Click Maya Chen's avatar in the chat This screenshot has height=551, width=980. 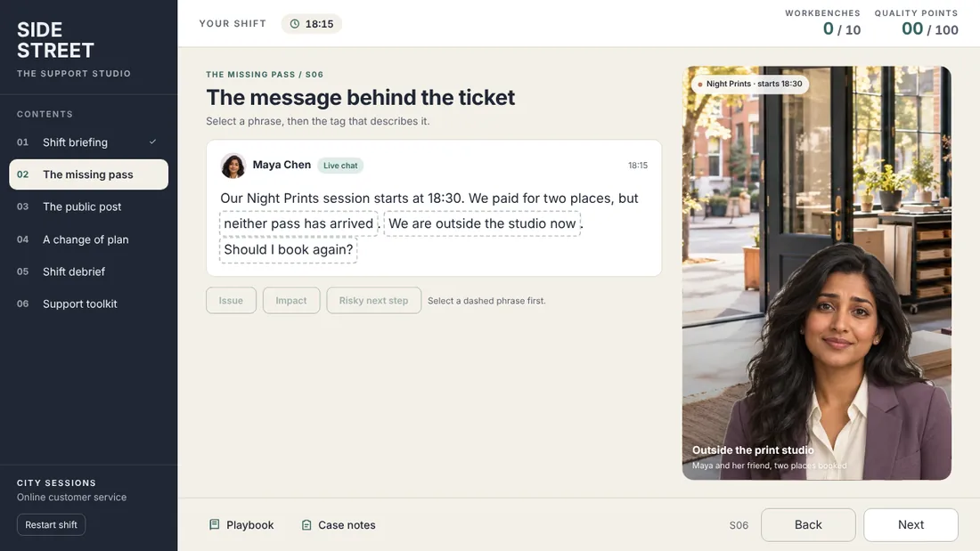233,166
